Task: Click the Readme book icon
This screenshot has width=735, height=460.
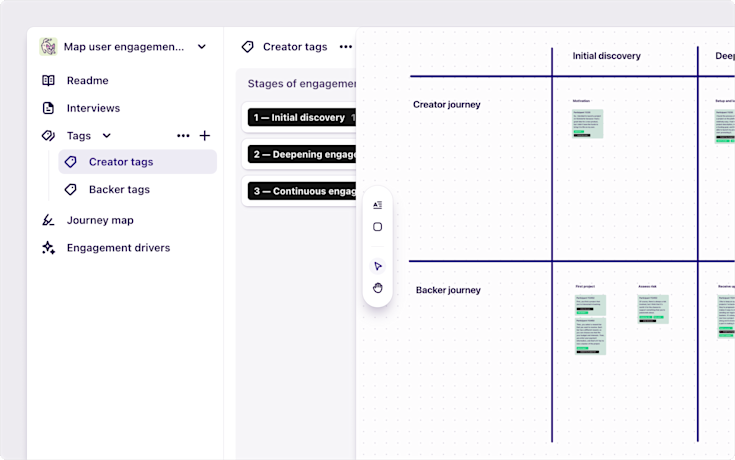Action: click(x=48, y=81)
